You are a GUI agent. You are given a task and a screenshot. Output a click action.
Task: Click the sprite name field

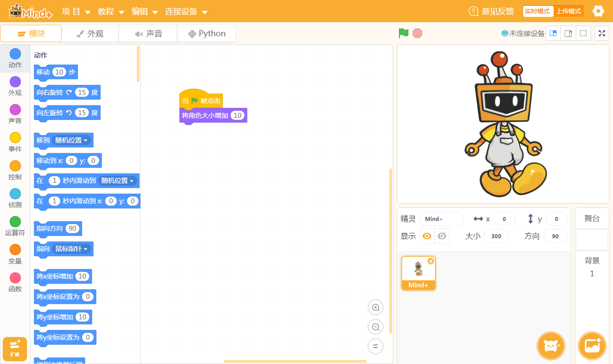pos(442,219)
